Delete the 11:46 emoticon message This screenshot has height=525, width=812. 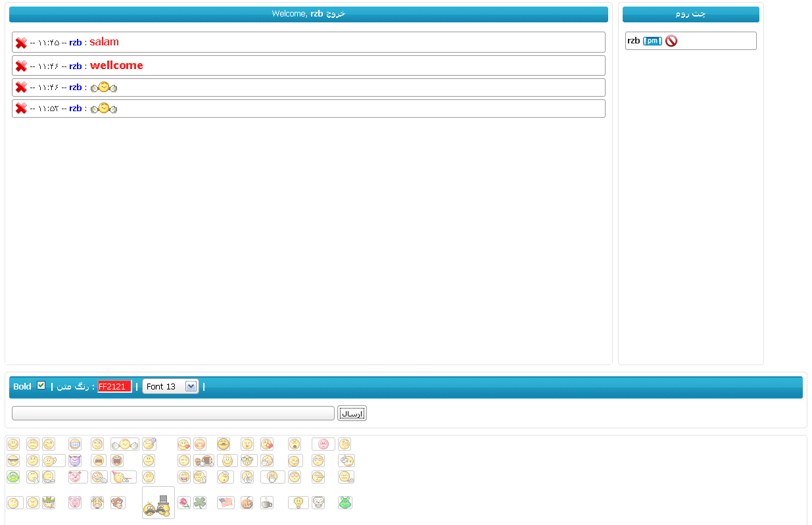(x=21, y=87)
